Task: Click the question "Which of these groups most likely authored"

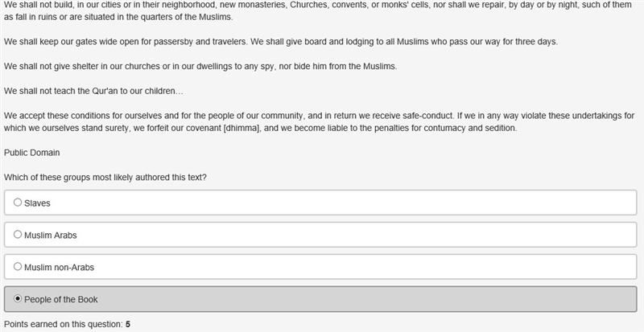Action: coord(105,178)
